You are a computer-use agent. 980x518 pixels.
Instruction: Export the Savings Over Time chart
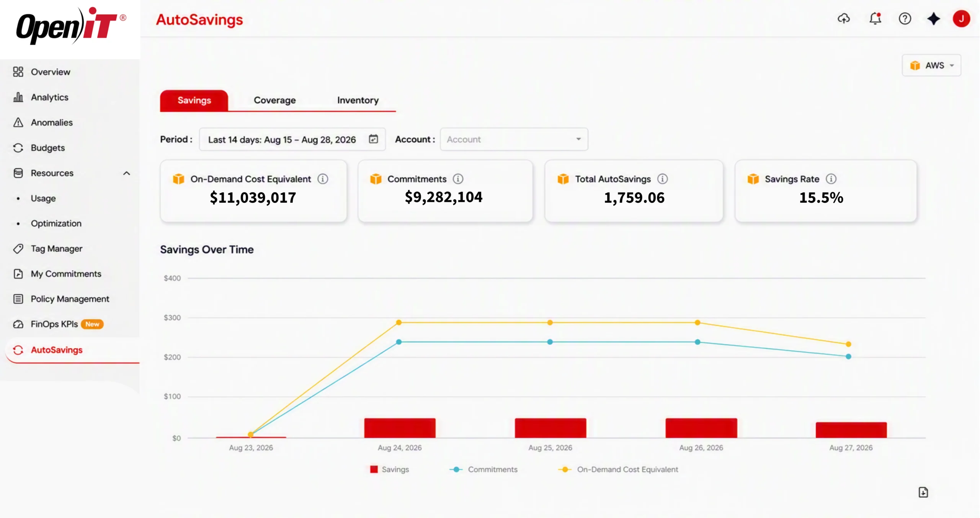[x=923, y=492]
